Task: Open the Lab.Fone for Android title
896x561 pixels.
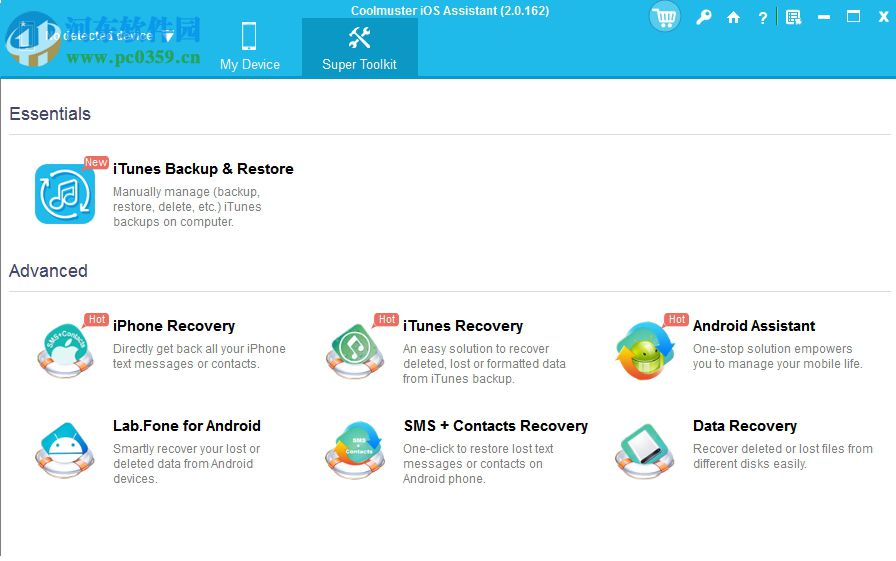Action: 187,426
